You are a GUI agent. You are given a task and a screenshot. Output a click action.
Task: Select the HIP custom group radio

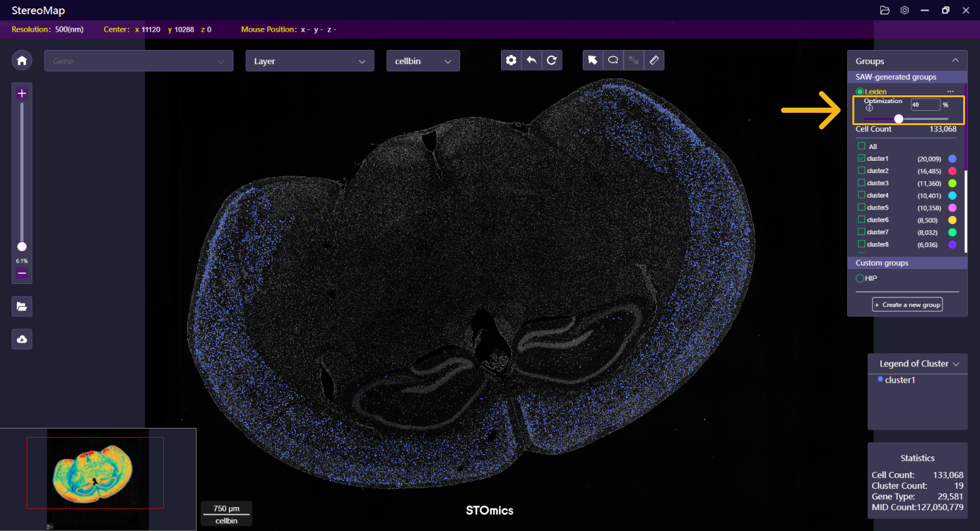pos(860,278)
